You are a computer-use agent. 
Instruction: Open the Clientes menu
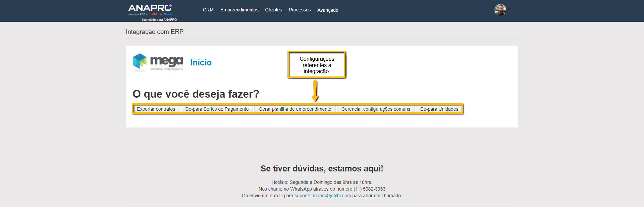273,10
